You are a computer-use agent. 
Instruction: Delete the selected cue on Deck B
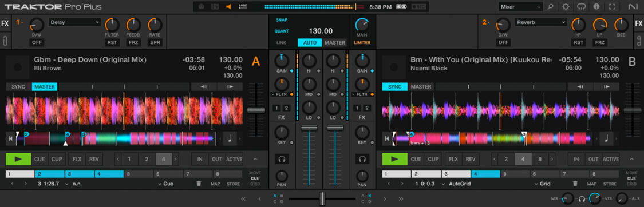(x=575, y=184)
